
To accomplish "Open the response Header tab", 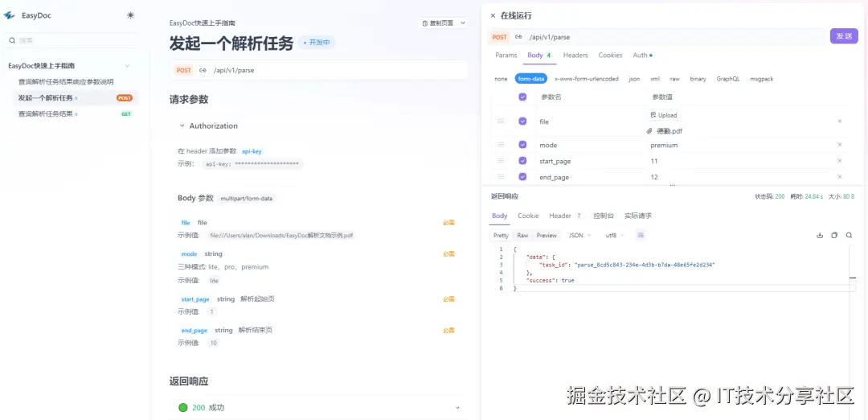I will [x=565, y=216].
